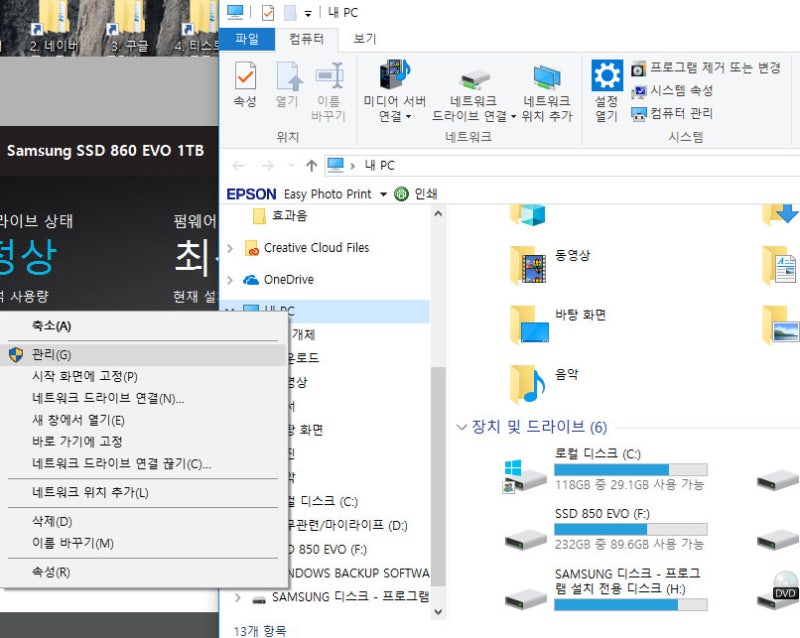Click tree scrollbar down arrow
Screen dimensions: 800x638
click(x=438, y=611)
